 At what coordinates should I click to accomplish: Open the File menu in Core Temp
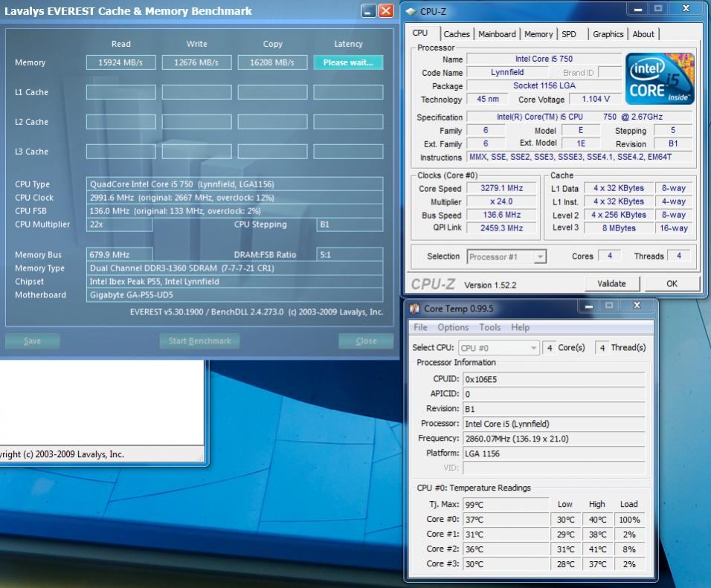[x=420, y=327]
